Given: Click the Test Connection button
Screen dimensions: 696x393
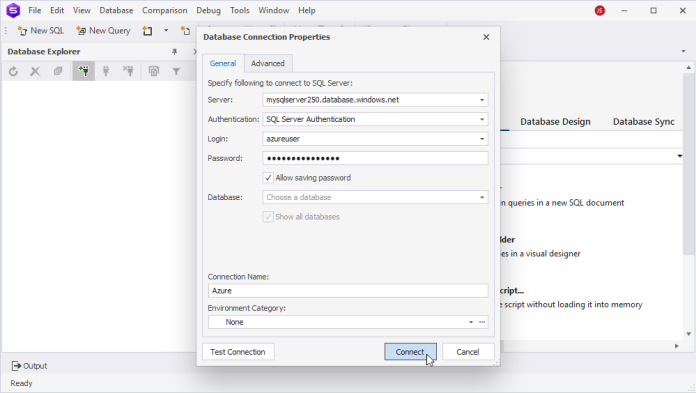Looking at the screenshot, I should [238, 352].
